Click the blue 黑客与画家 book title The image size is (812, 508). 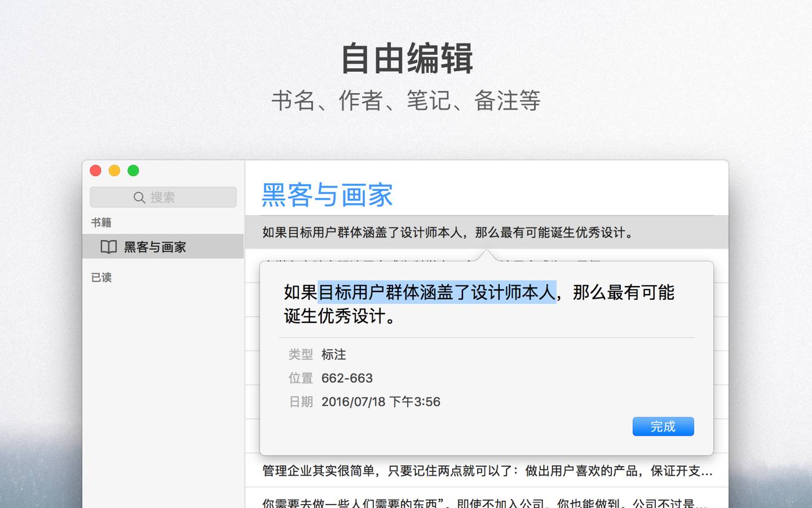click(x=327, y=195)
